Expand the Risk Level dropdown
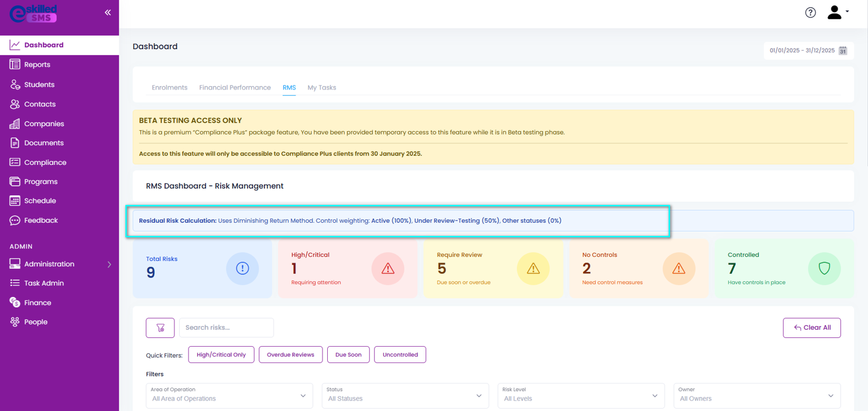Screen dimensions: 868x411 tap(581, 395)
